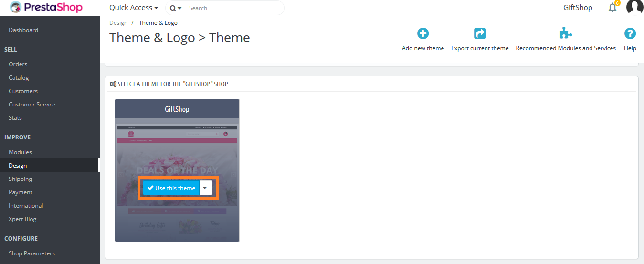Open Recommended Modules and Services puzzle icon
This screenshot has height=264, width=644.
click(x=566, y=33)
